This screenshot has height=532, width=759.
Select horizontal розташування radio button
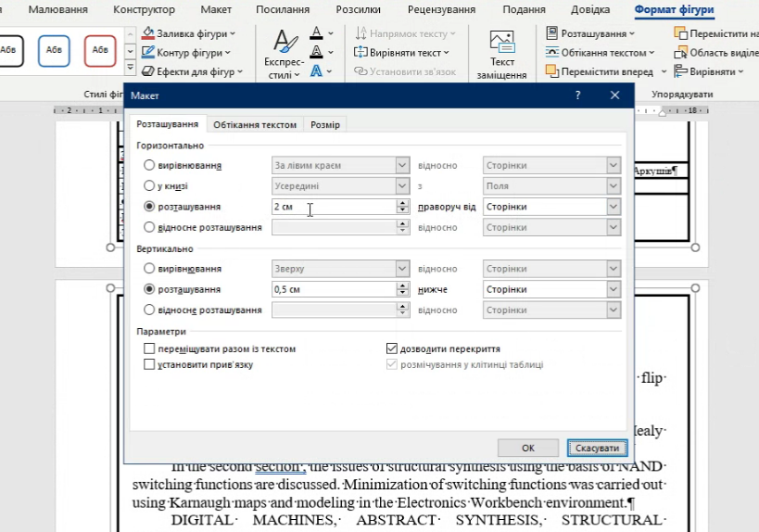149,206
